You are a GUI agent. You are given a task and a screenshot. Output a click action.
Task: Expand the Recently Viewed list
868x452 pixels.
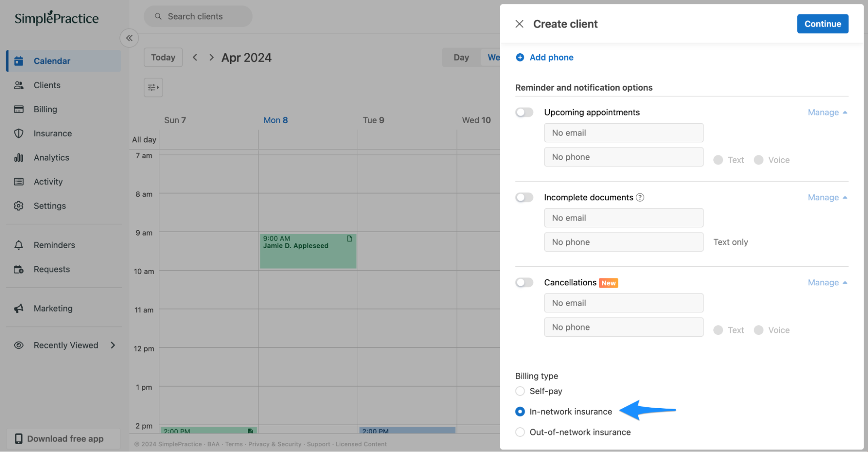click(113, 345)
